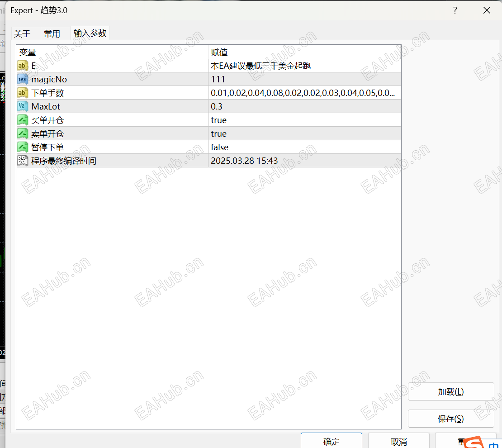502x448 pixels.
Task: Click the clock icon beside 程序最终编译时间
Action: (23, 160)
